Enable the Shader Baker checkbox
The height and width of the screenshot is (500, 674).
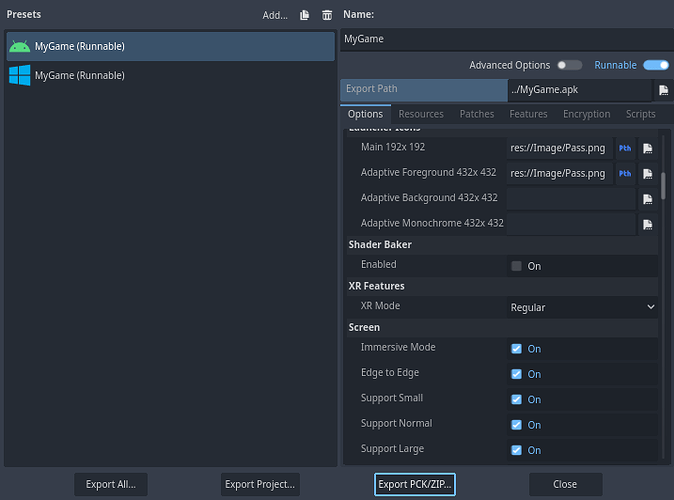[516, 266]
